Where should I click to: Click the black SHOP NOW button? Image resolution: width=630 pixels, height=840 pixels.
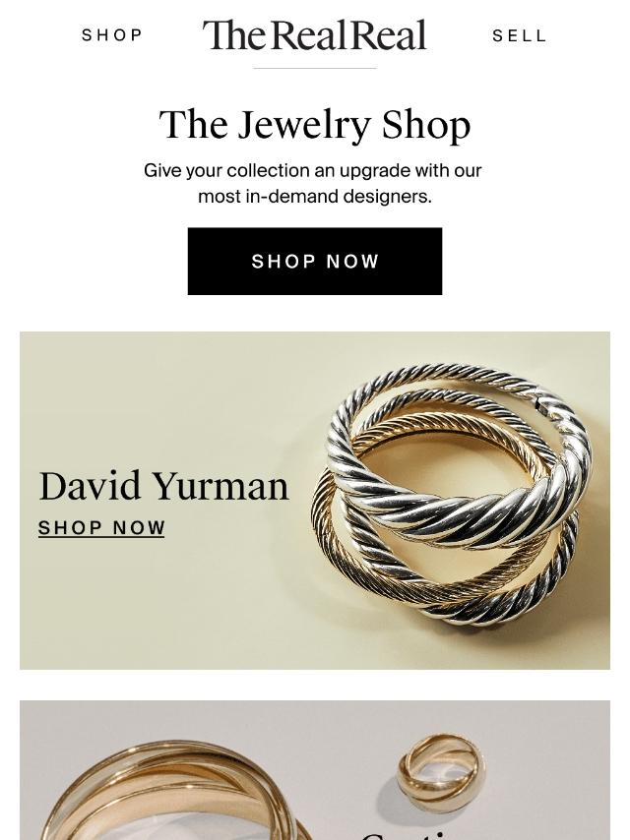tap(315, 261)
